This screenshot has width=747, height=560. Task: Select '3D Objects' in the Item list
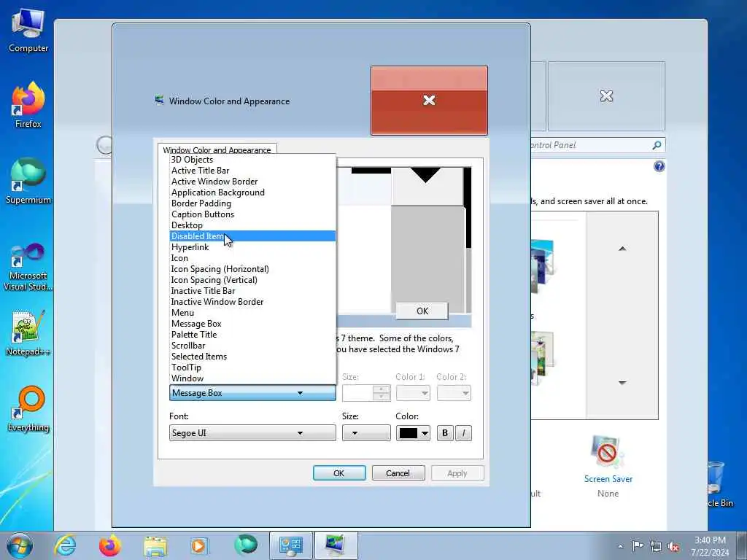[252, 160]
